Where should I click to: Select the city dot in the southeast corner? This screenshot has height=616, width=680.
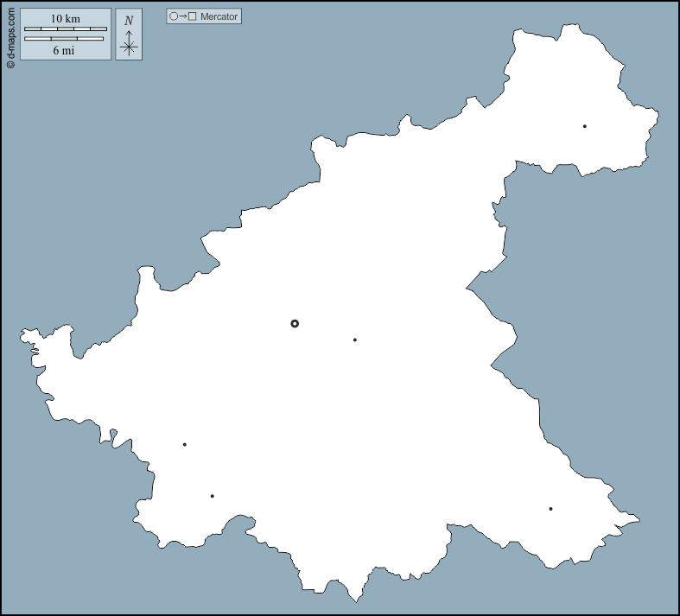point(550,509)
